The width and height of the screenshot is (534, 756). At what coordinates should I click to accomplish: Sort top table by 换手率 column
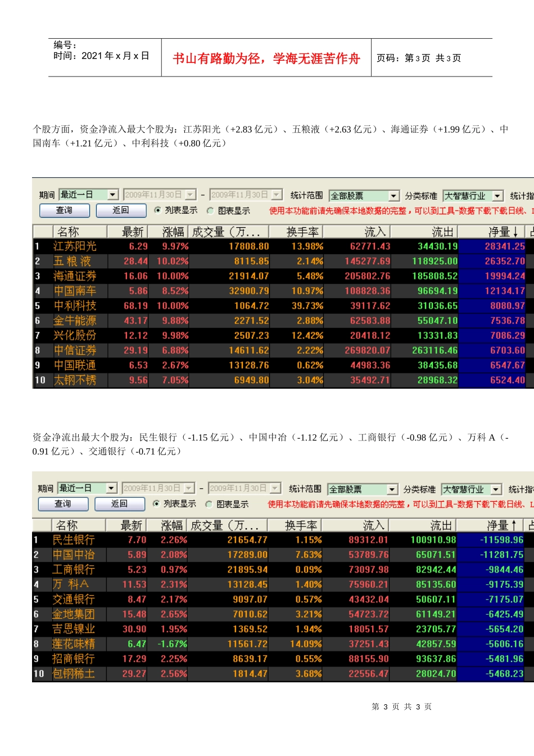point(296,232)
